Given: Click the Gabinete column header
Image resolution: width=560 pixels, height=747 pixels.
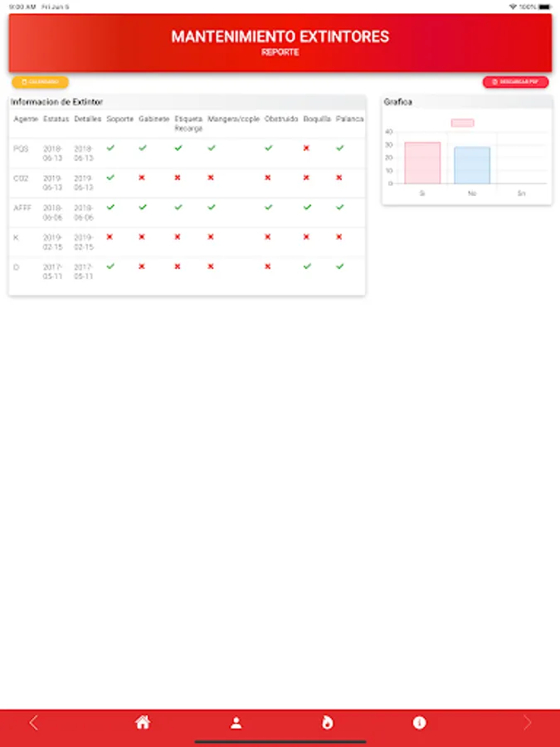Looking at the screenshot, I should tap(153, 119).
